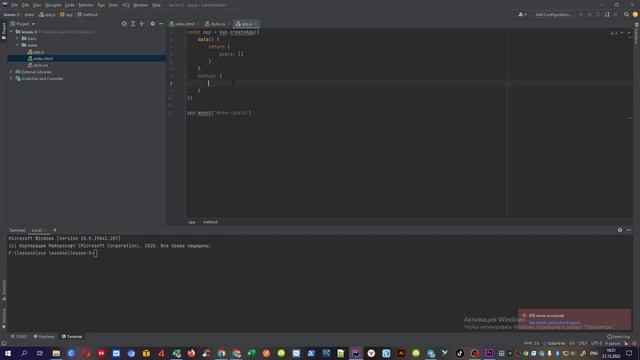Toggle the Favorites side tool window stripe
This screenshot has width=640, height=360.
[4, 318]
